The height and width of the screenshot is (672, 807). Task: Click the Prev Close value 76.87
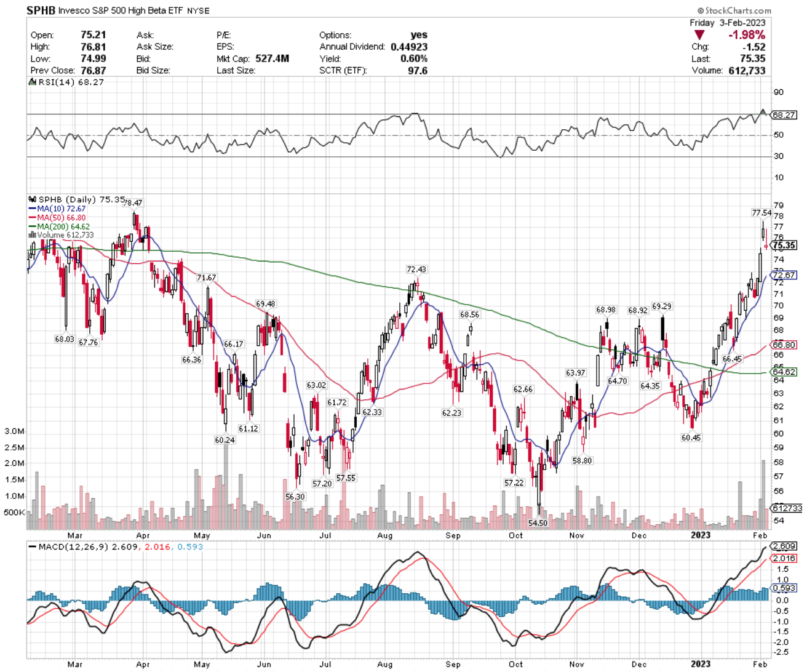pyautogui.click(x=93, y=70)
